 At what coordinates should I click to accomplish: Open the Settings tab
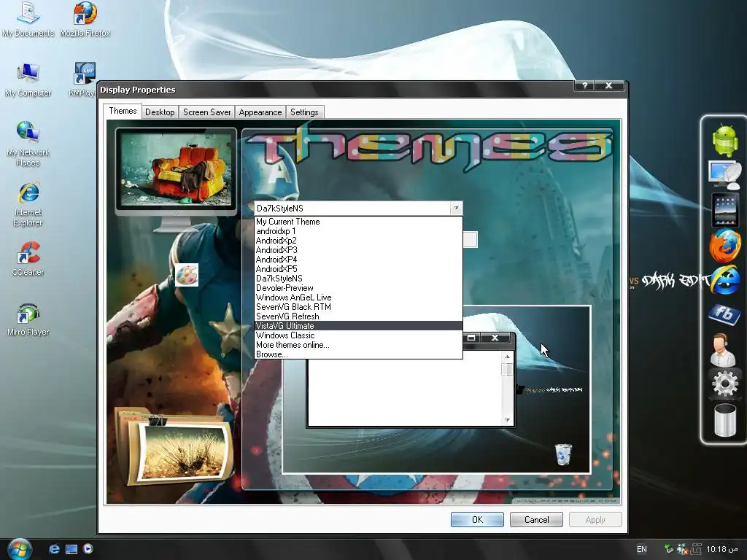[x=304, y=112]
